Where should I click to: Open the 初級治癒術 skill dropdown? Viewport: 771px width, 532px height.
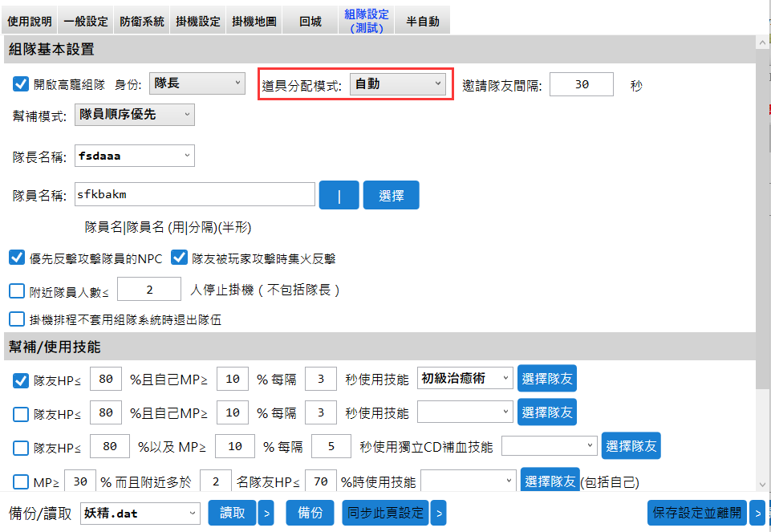(x=465, y=379)
